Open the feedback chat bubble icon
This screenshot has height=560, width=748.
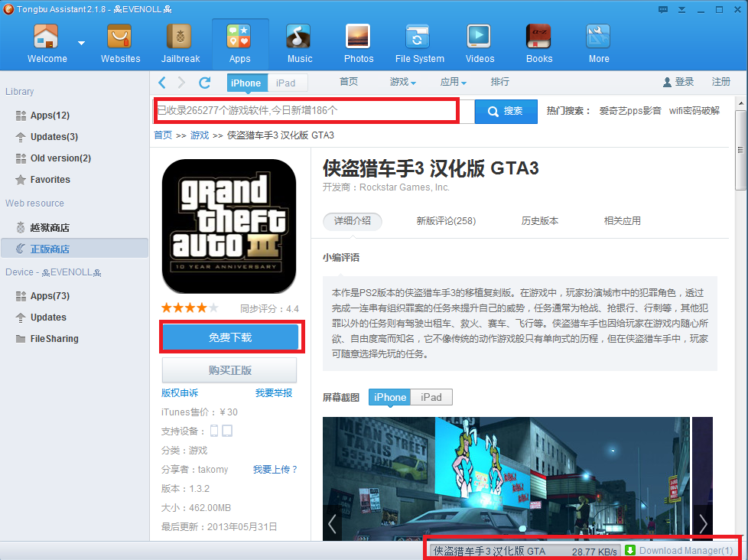(663, 9)
